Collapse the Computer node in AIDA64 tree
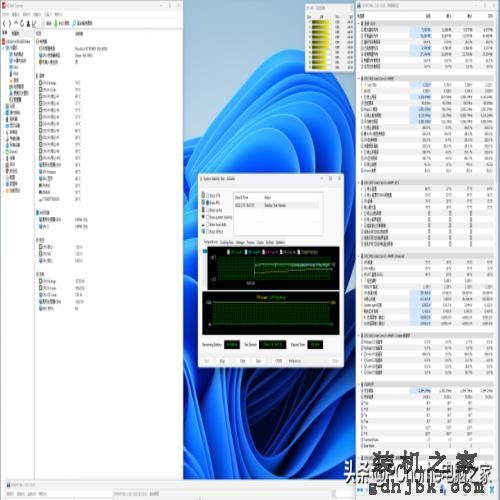Screen dimensions: 500x500 coord(4,48)
